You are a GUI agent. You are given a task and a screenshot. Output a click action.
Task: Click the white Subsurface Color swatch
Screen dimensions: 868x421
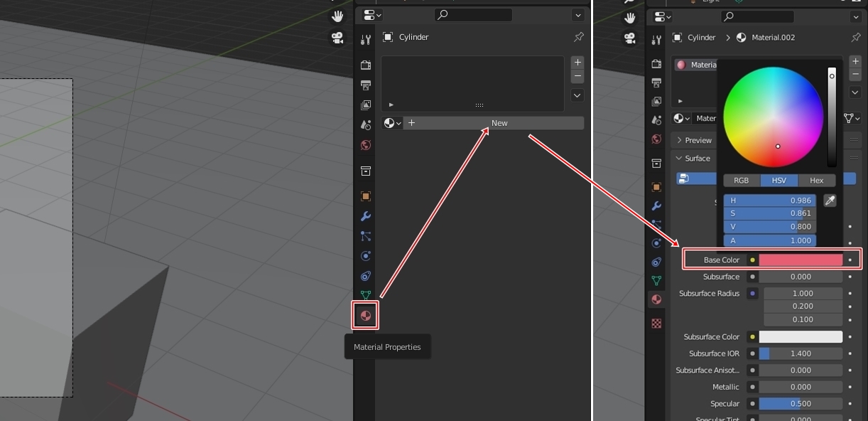click(801, 337)
